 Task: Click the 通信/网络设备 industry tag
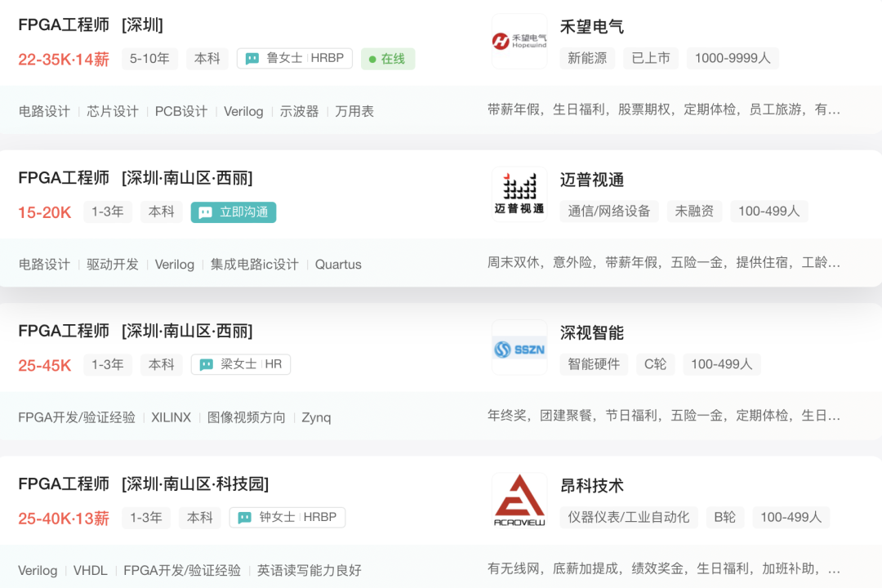coord(609,211)
